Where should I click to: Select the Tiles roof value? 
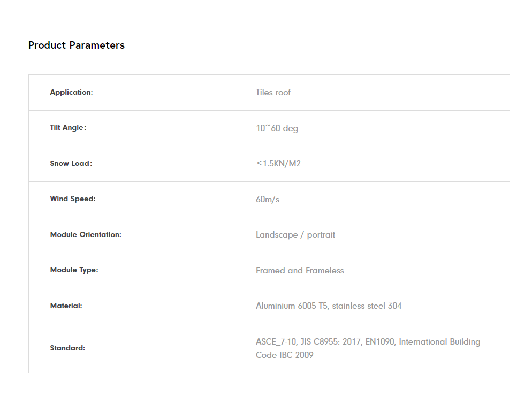pos(273,93)
